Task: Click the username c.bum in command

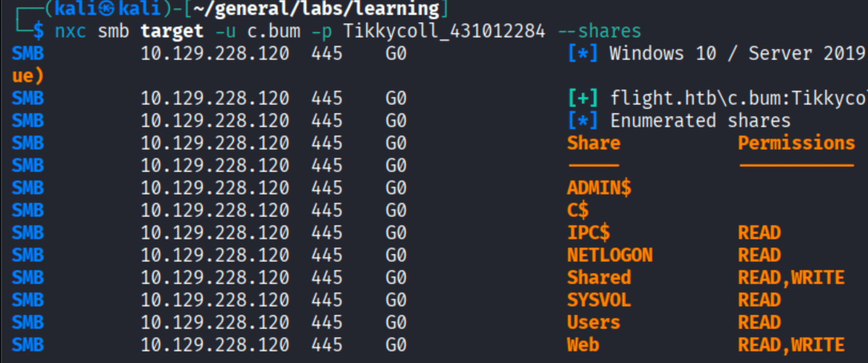Action: tap(273, 31)
